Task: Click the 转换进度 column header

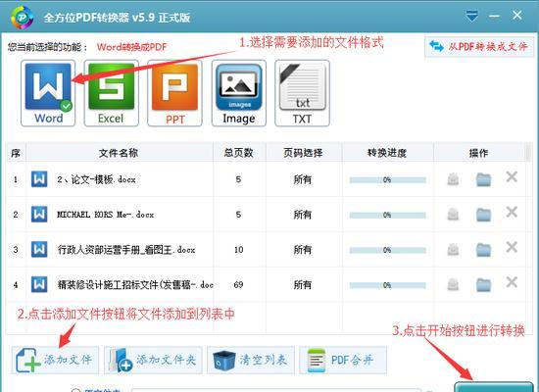Action: [387, 153]
